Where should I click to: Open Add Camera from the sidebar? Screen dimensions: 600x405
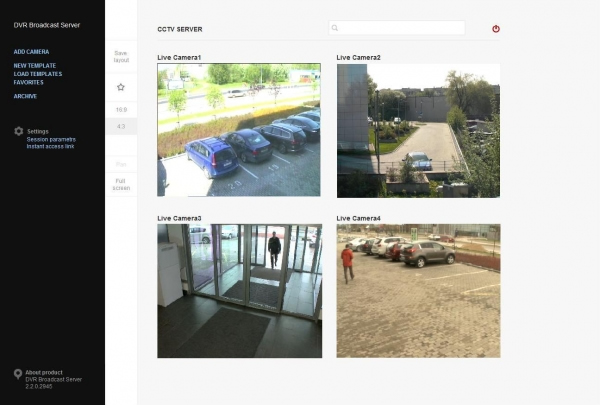(31, 52)
